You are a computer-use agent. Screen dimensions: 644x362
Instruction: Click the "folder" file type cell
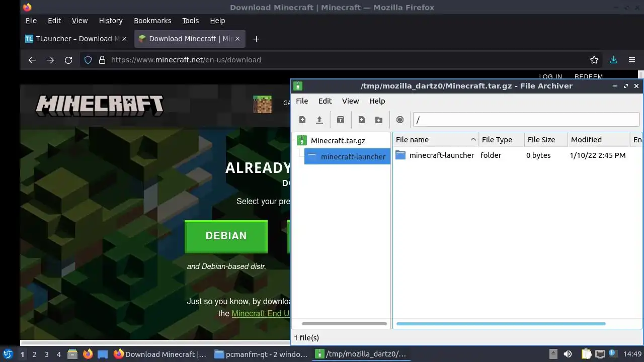click(x=491, y=155)
